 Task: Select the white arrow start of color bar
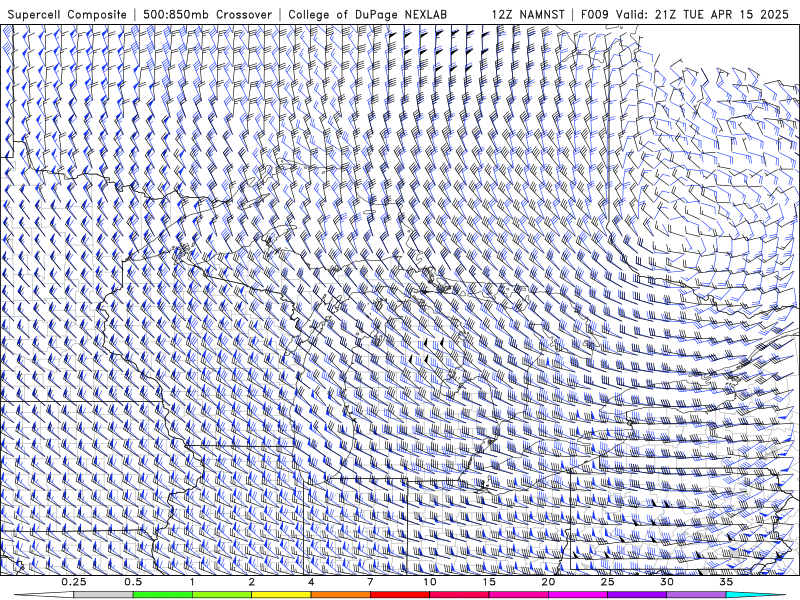(43, 595)
